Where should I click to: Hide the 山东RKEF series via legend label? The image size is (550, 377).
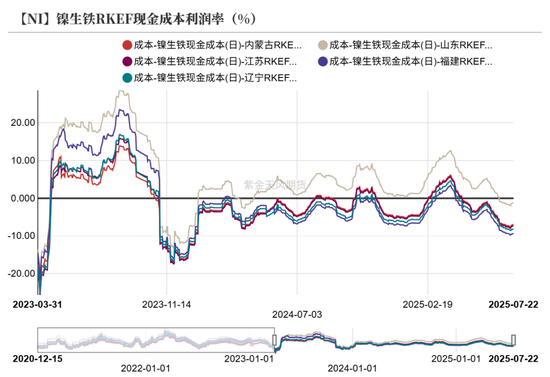411,45
